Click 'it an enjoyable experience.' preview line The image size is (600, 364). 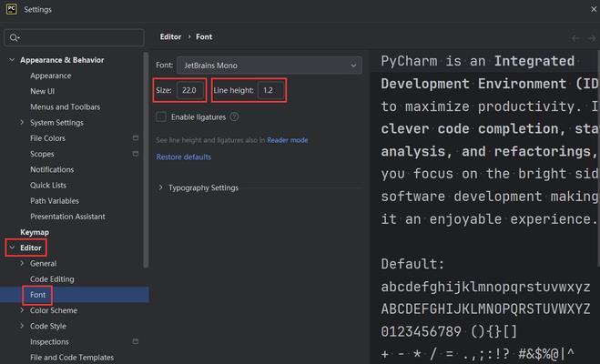[489, 219]
